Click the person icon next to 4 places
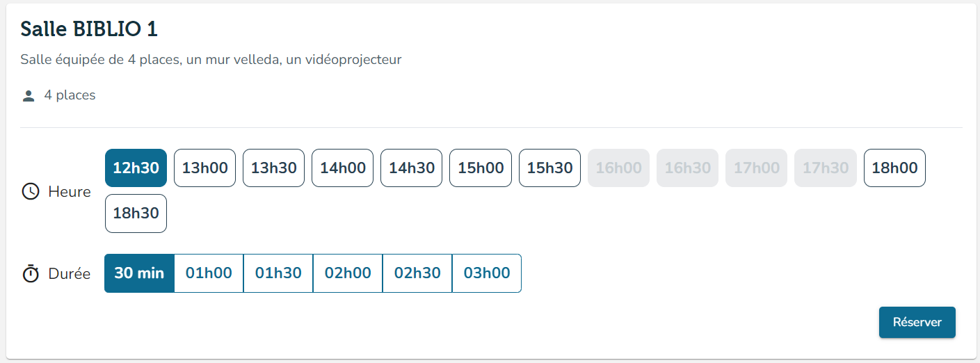The width and height of the screenshot is (980, 363). tap(29, 96)
